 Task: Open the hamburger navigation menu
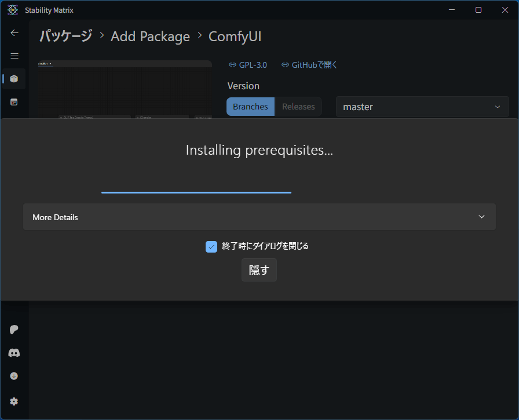14,56
